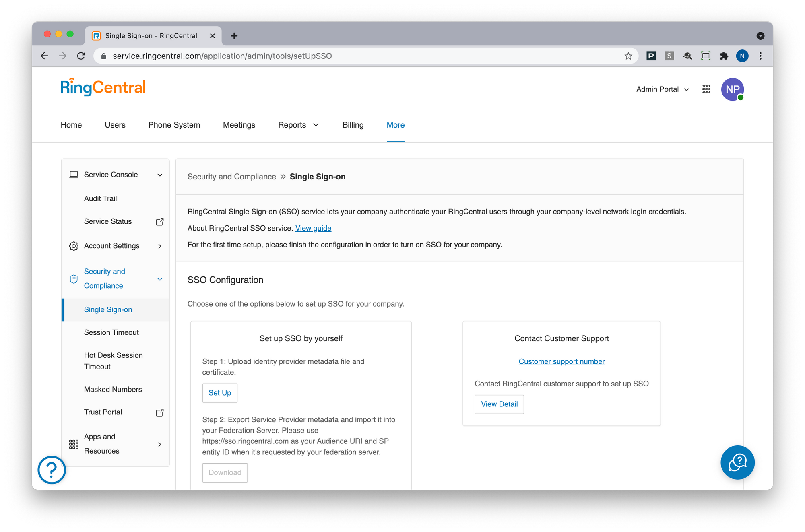This screenshot has width=805, height=532.
Task: Open the Trust Portal external link icon
Action: [160, 412]
